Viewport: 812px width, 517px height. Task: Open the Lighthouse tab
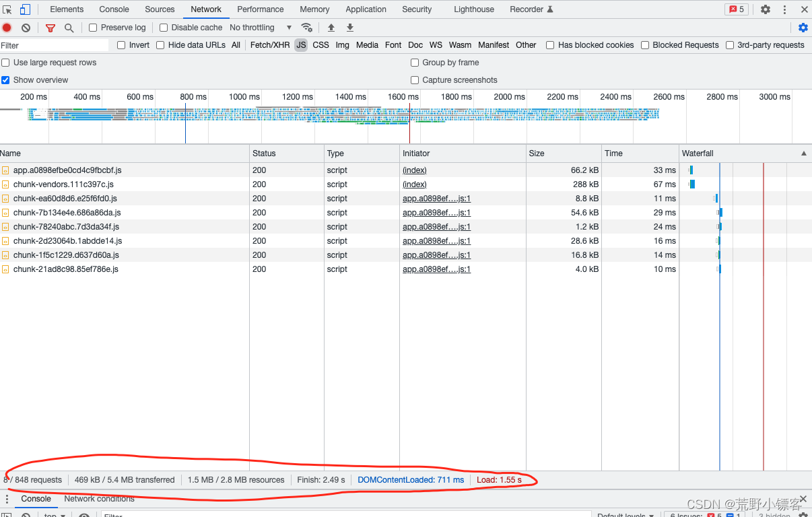(474, 9)
